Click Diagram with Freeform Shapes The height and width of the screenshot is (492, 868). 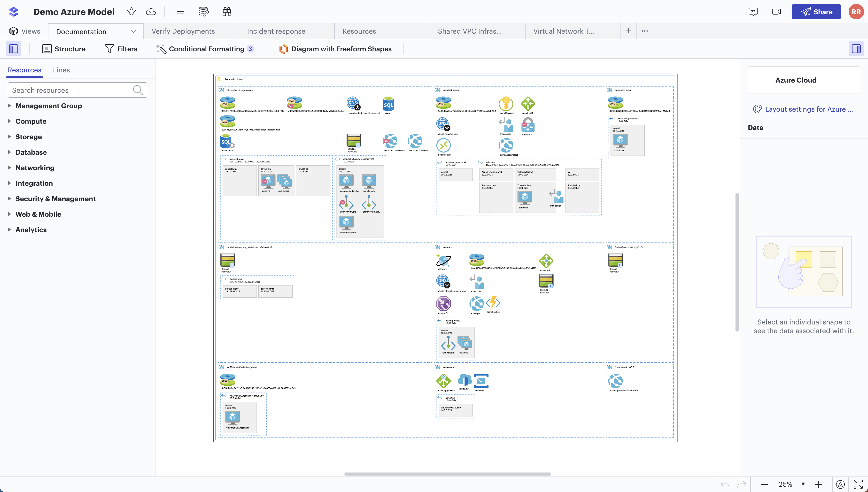click(x=335, y=49)
